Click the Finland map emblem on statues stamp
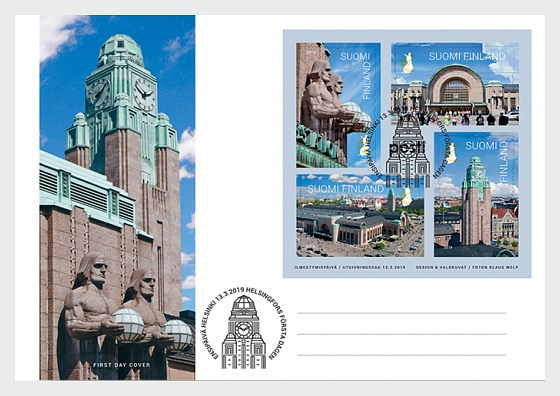 (363, 146)
